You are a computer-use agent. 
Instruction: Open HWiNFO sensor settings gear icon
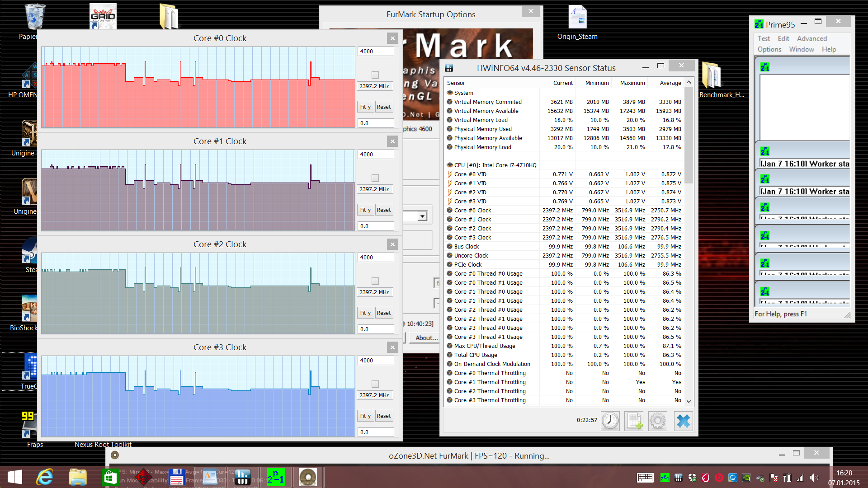[x=658, y=421]
